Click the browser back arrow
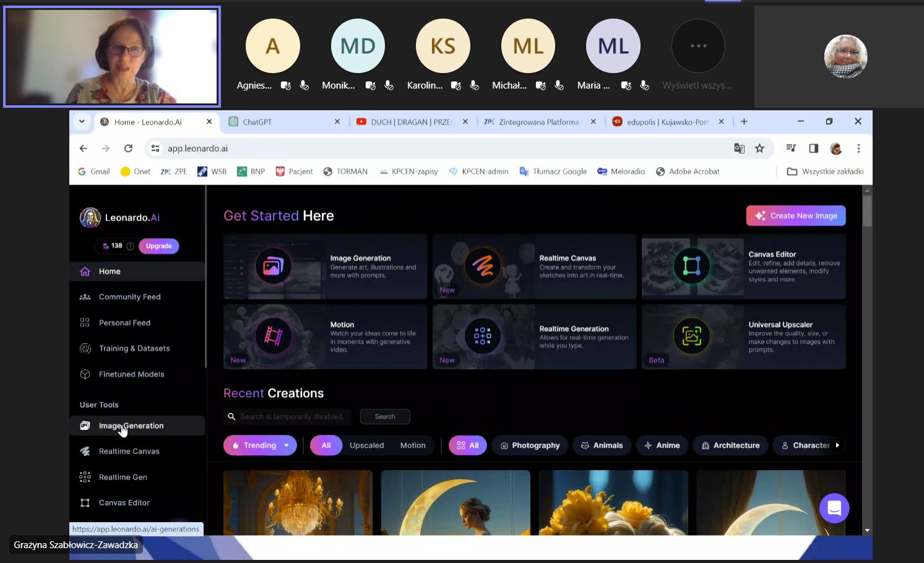 [x=84, y=149]
